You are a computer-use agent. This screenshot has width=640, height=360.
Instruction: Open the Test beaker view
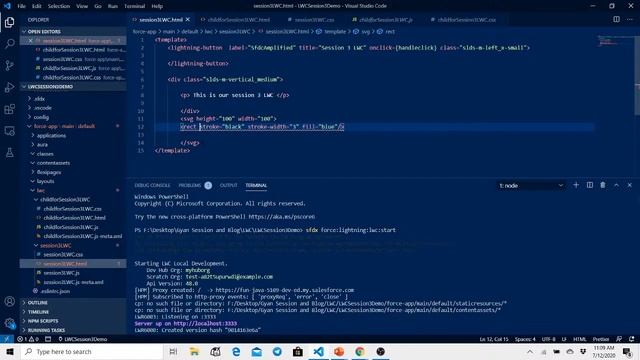[9, 153]
